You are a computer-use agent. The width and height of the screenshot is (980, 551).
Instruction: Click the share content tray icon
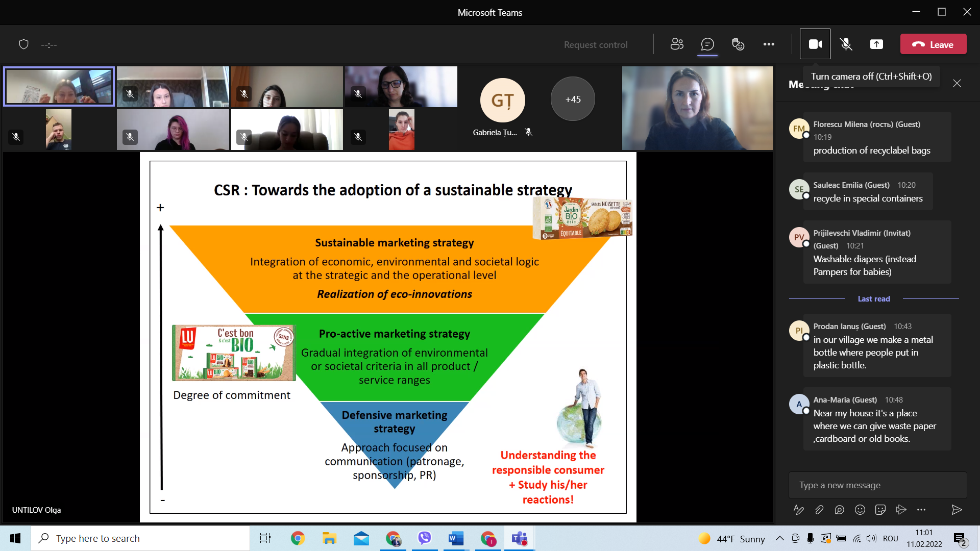point(876,44)
